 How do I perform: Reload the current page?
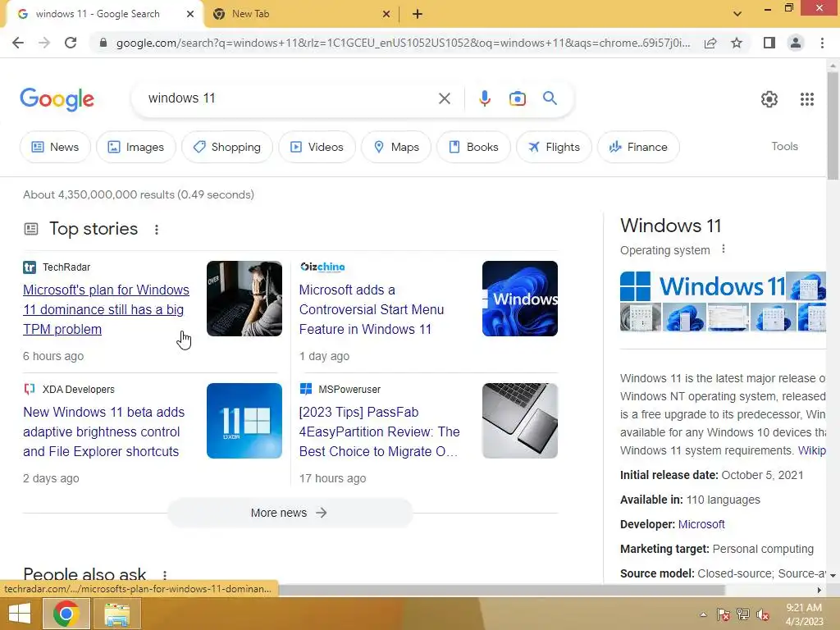[71, 43]
